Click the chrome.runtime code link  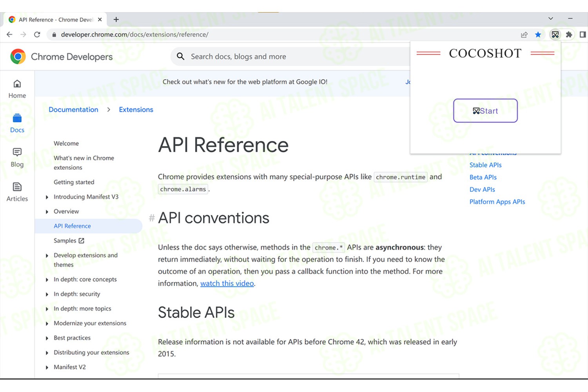pyautogui.click(x=401, y=177)
